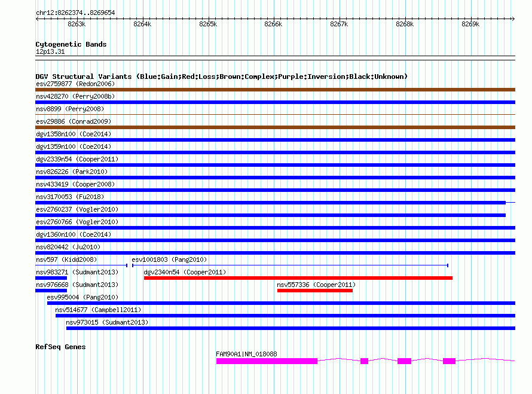Click the esv1001803 (Pang2010) variant label
Image resolution: width=532 pixels, height=394 pixels.
[169, 259]
